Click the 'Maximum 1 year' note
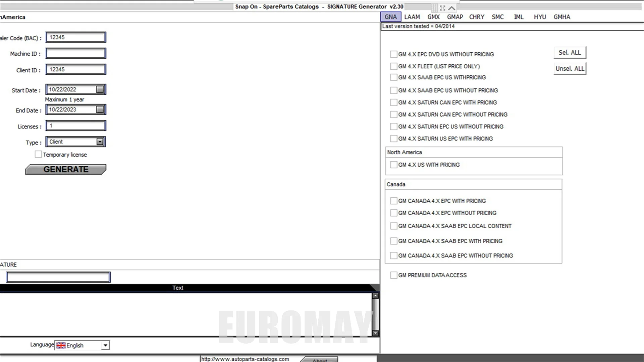Image resolution: width=644 pixels, height=362 pixels. [64, 100]
